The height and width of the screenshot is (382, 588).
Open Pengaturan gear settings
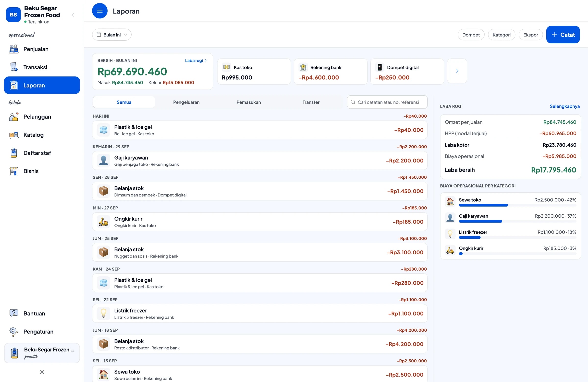point(13,332)
